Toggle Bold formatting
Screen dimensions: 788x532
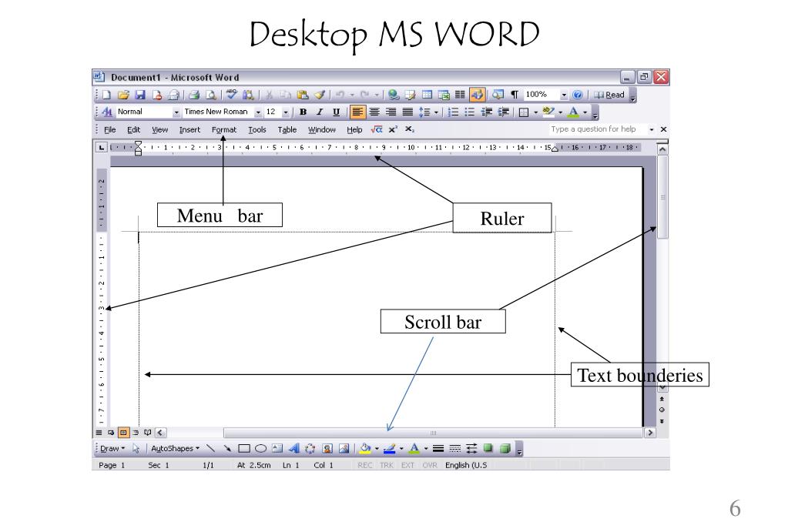(303, 112)
